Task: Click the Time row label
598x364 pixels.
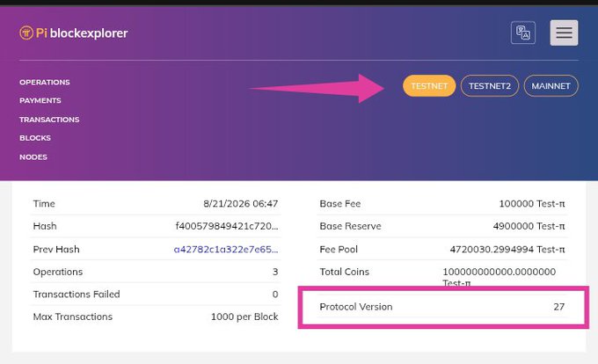Action: pyautogui.click(x=44, y=203)
